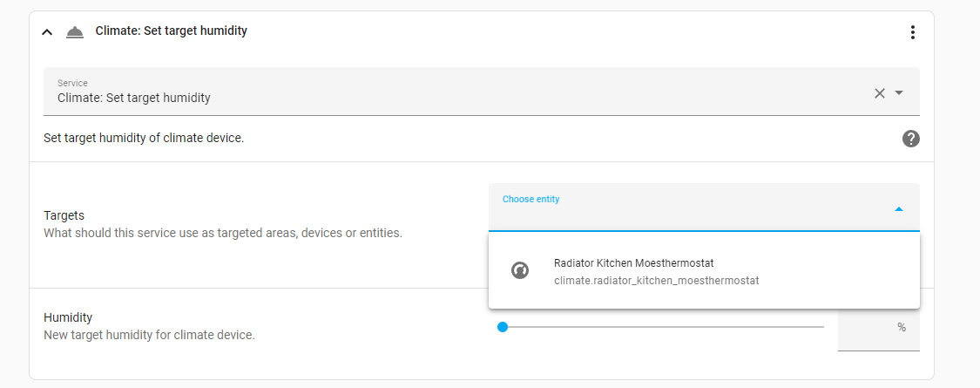The image size is (980, 388).
Task: Open the three-dot overflow menu
Action: point(912,32)
